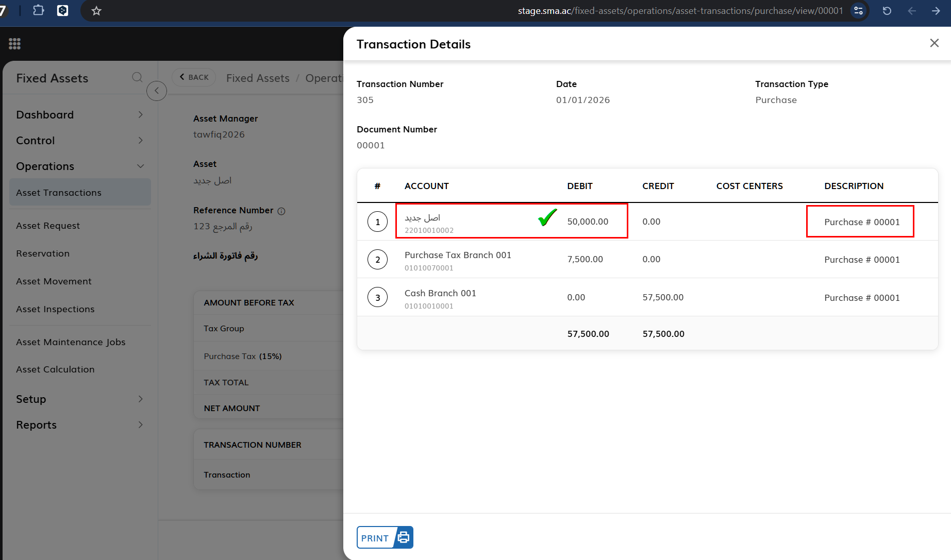Screen dimensions: 951x560
Task: Select account code 22010010002
Action: tap(429, 230)
